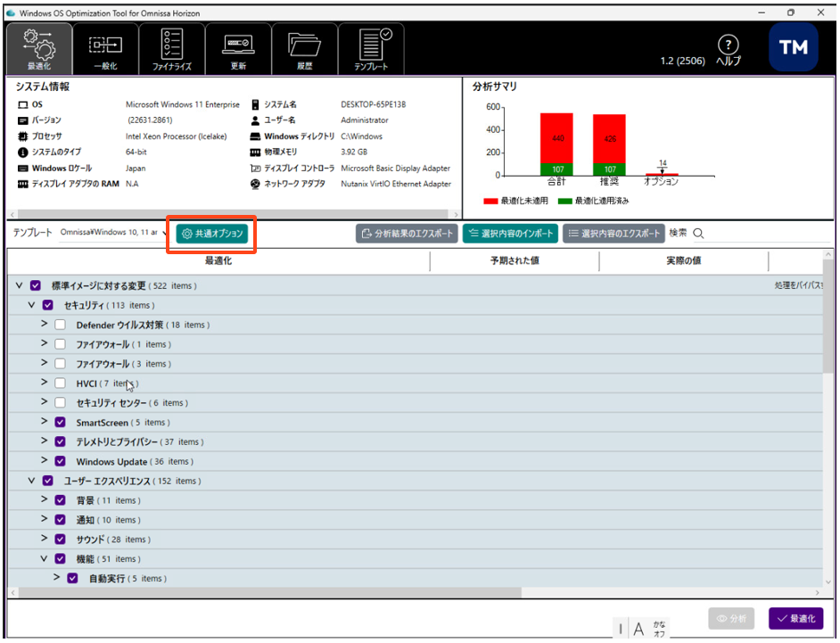Image resolution: width=840 pixels, height=643 pixels.
Task: Collapse the セキュリティ group
Action: (x=31, y=305)
